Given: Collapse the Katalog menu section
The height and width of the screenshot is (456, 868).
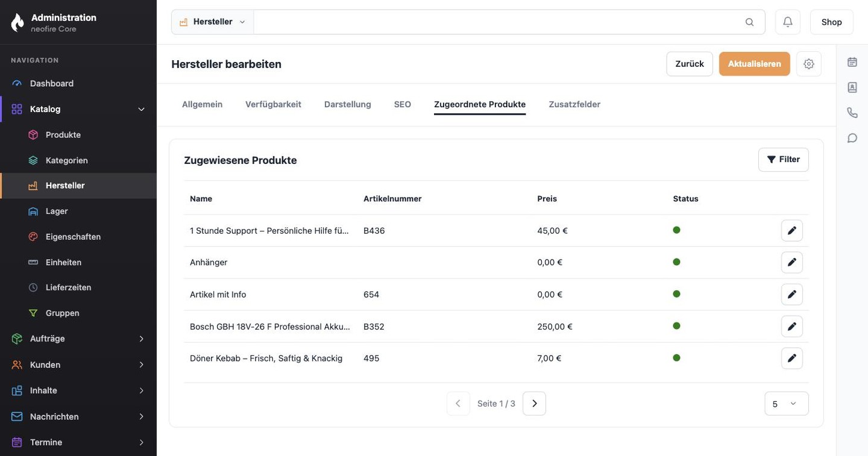Looking at the screenshot, I should [78, 109].
